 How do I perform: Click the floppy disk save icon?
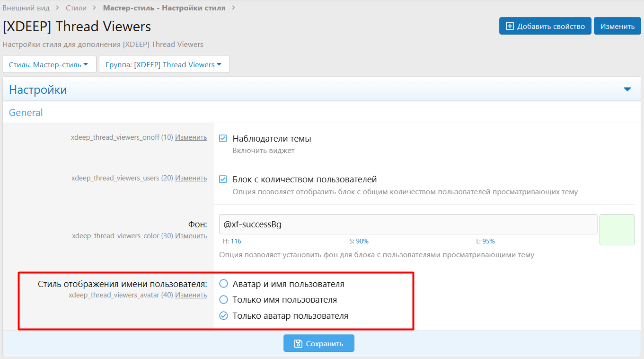point(299,343)
